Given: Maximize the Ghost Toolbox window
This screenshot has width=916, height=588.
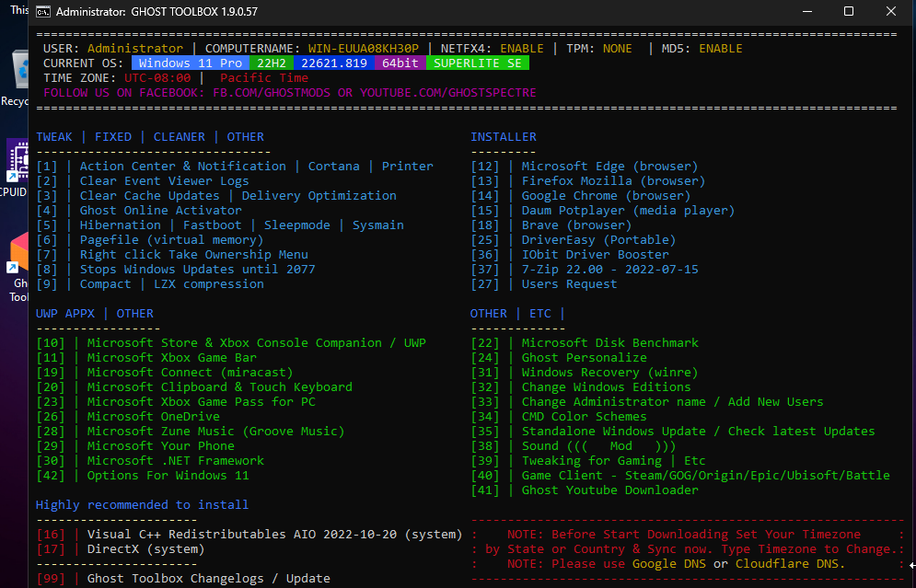Looking at the screenshot, I should (849, 12).
